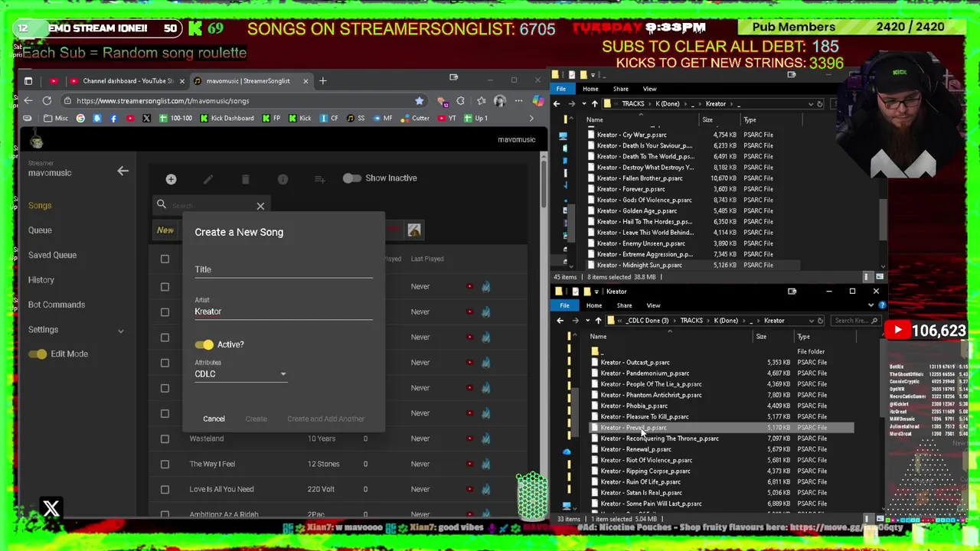Click the Create button in dialog

click(x=256, y=419)
